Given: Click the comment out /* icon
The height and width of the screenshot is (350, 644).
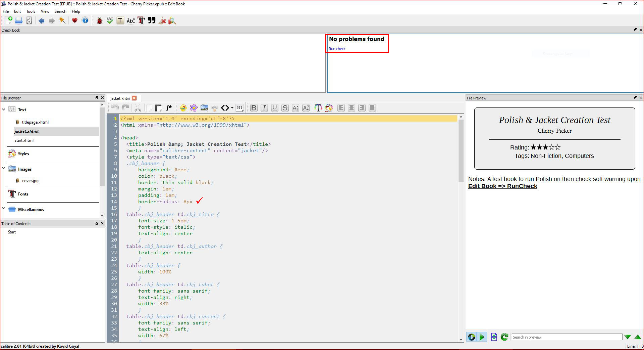Looking at the screenshot, I should pos(169,108).
